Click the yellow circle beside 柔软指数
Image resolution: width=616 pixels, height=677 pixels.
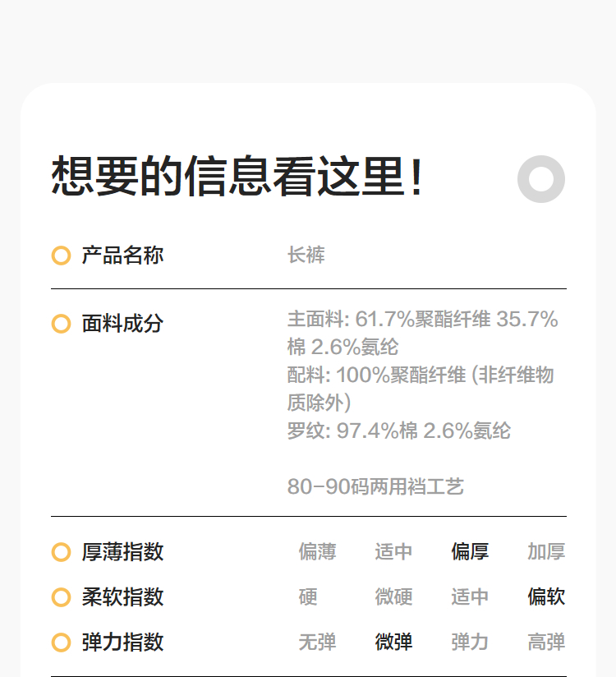(61, 597)
